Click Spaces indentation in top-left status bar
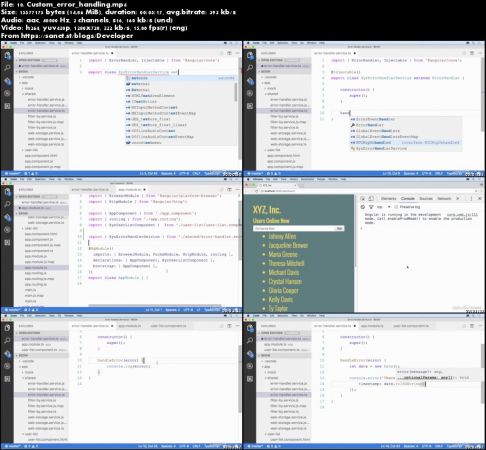This screenshot has height=450, width=486. tap(168, 174)
